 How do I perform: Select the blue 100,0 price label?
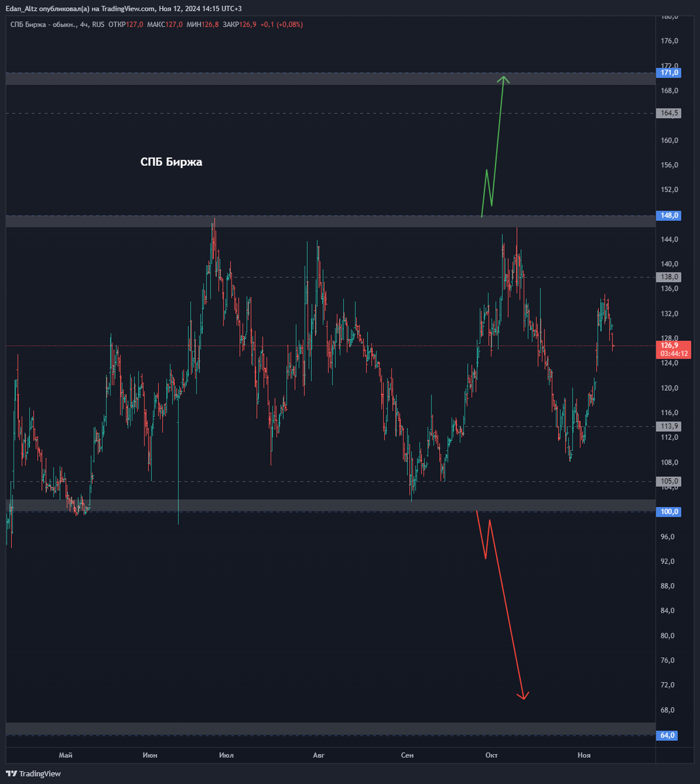pyautogui.click(x=668, y=512)
